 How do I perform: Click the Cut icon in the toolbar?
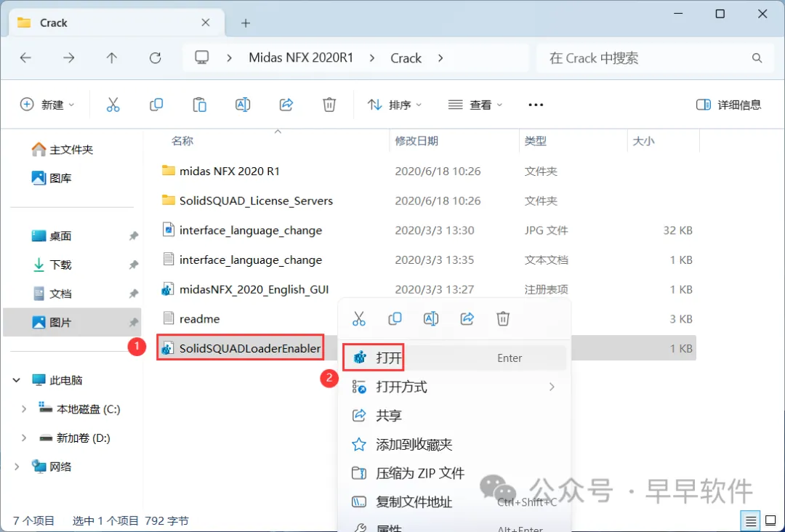[113, 105]
